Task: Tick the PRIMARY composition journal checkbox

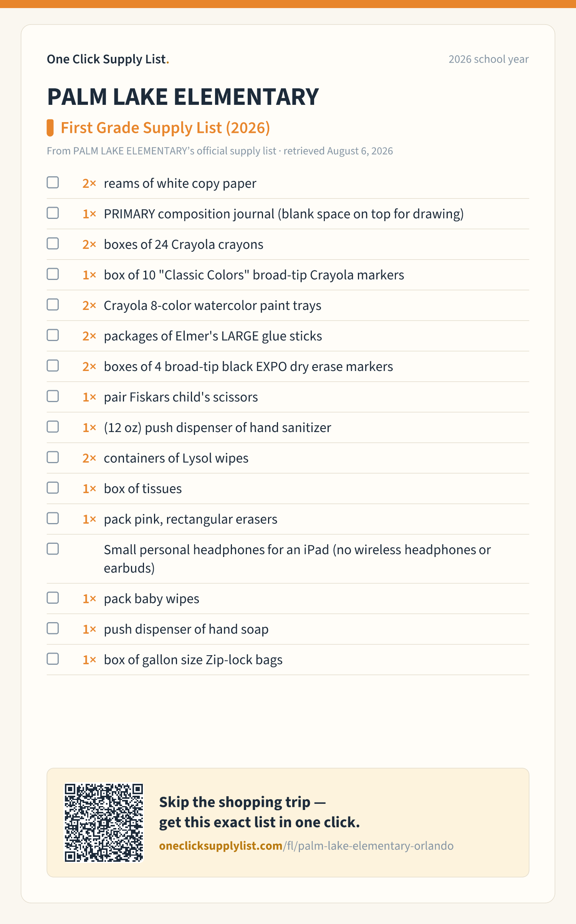Action: [x=53, y=213]
